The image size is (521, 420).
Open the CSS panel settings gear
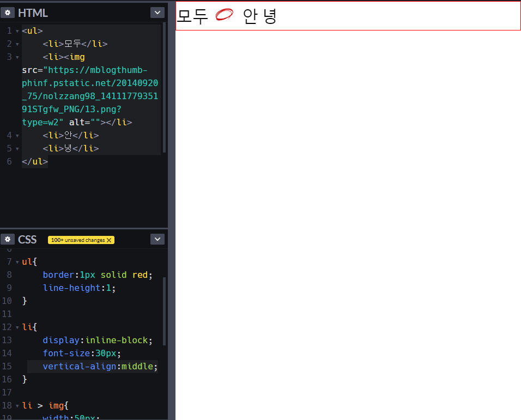(x=7, y=239)
